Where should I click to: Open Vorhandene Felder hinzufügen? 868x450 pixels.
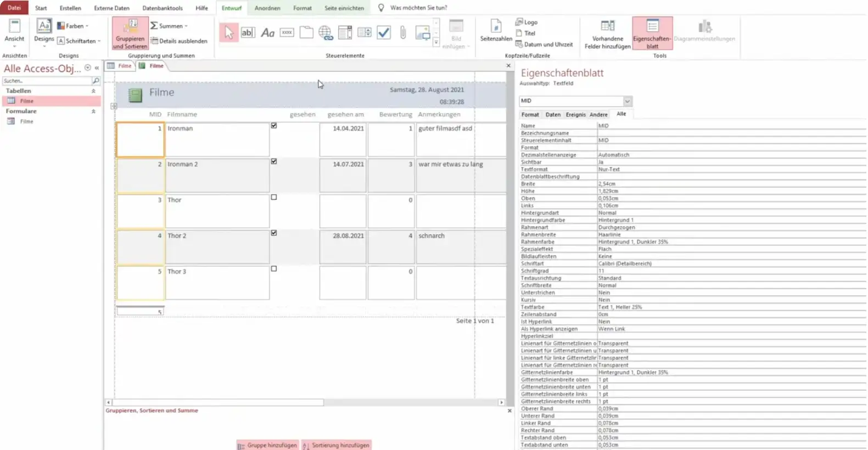(x=607, y=34)
